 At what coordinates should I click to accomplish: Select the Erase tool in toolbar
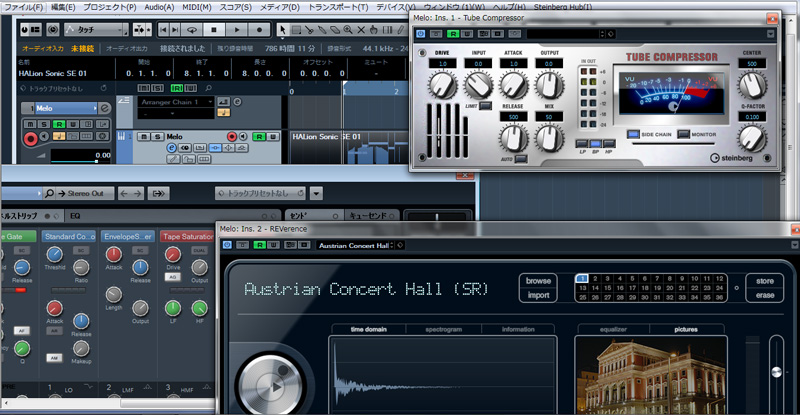(335, 30)
